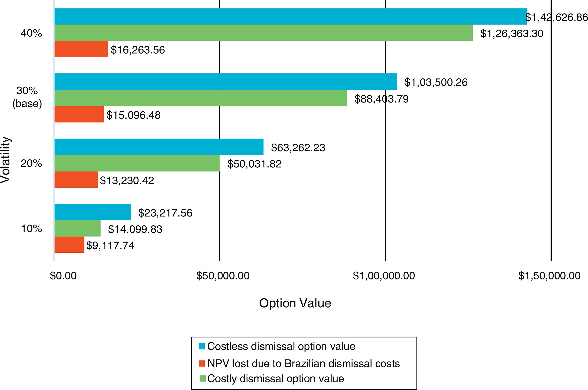Click the green Costly dismissal legend swatch
Viewport: 588px width, 390px height.
203,379
